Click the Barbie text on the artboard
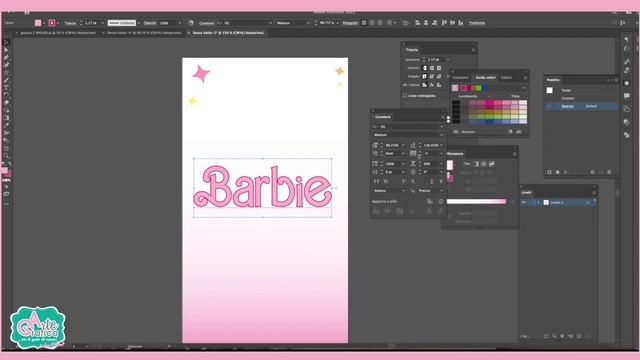The image size is (640, 360). (262, 187)
